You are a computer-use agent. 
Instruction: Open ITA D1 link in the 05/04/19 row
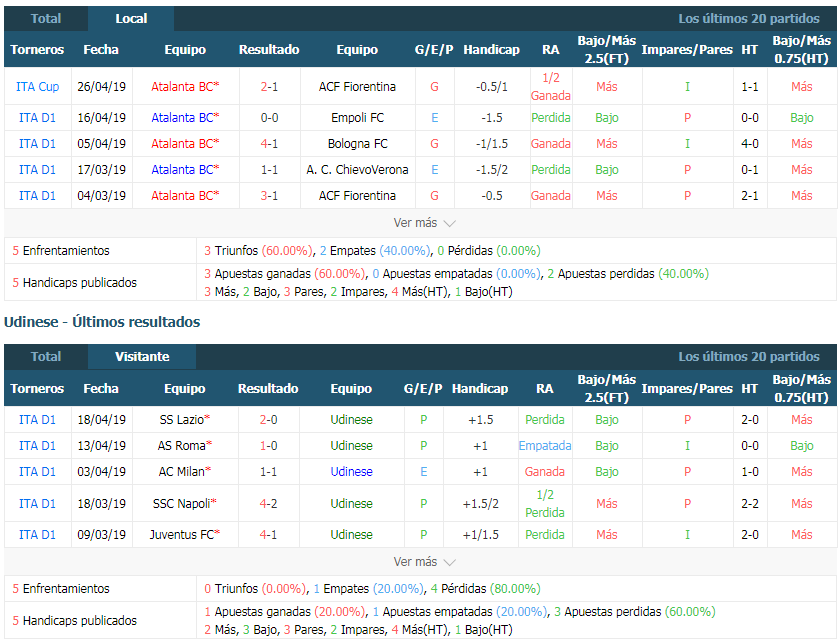(x=37, y=144)
